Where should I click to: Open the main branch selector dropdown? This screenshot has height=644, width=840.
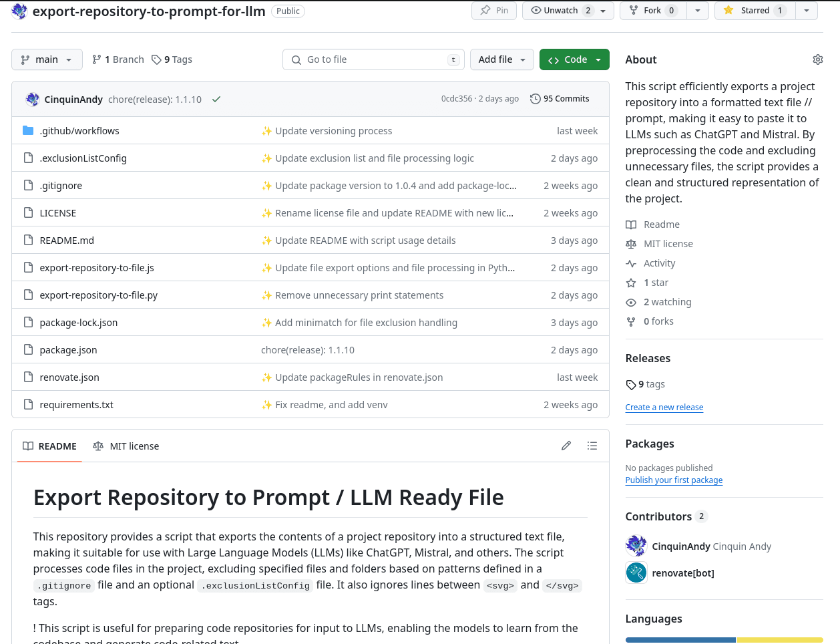pyautogui.click(x=47, y=59)
